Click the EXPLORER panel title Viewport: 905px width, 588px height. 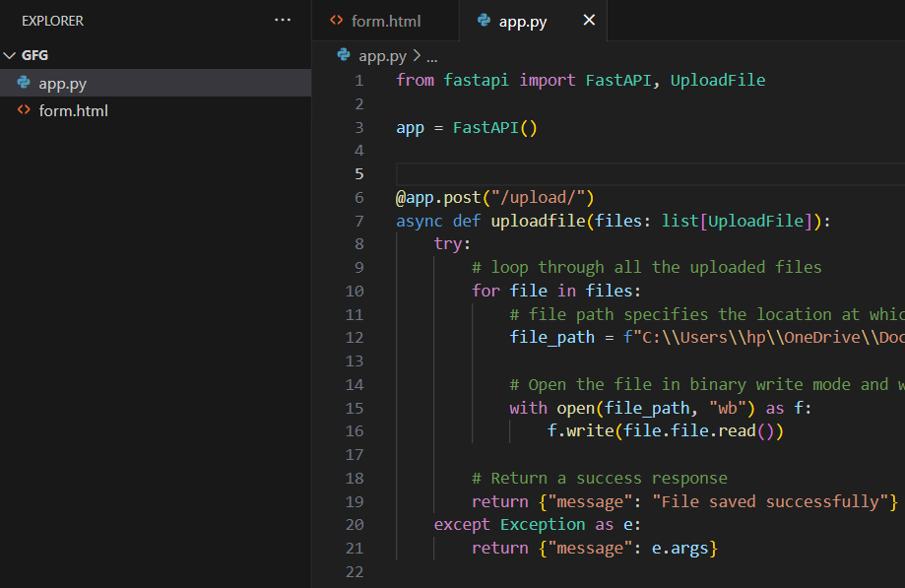[52, 21]
